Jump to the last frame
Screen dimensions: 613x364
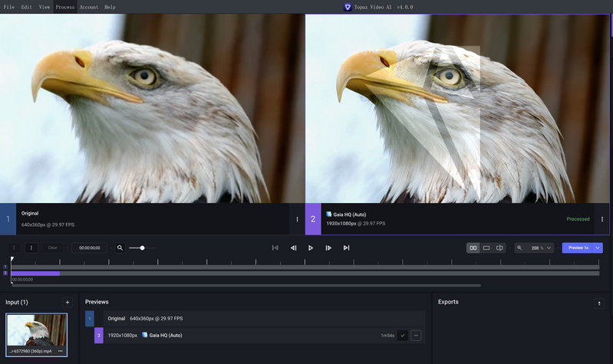point(346,248)
